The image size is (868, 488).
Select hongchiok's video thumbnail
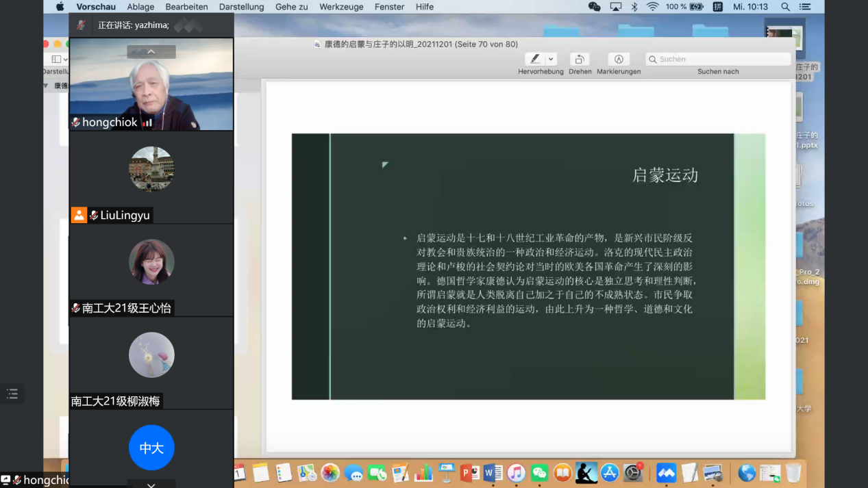151,84
